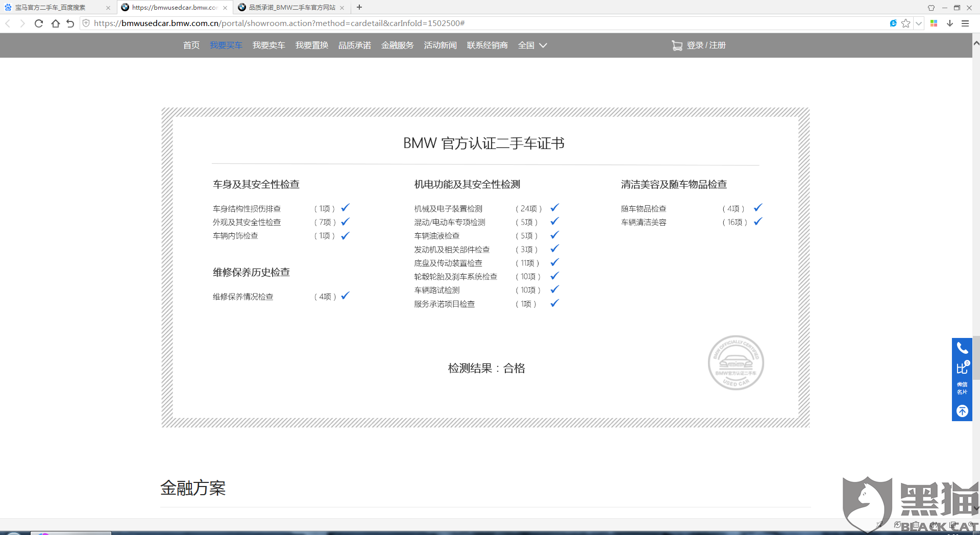Focus the address bar URL field
Viewport: 980px width, 535px height.
tap(485, 23)
